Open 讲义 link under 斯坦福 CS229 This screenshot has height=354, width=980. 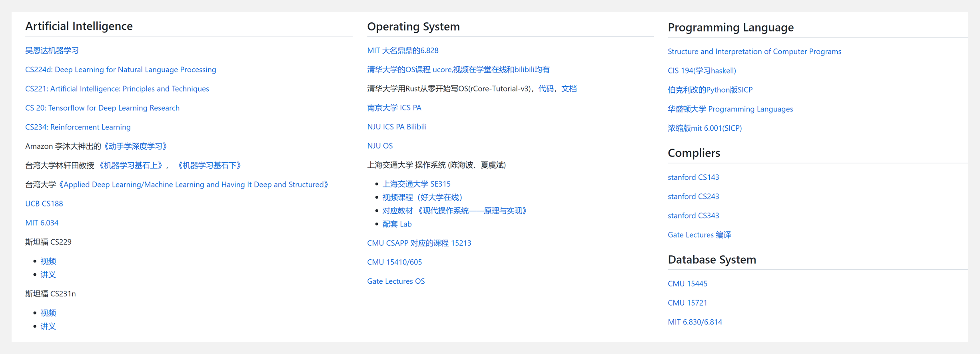48,274
